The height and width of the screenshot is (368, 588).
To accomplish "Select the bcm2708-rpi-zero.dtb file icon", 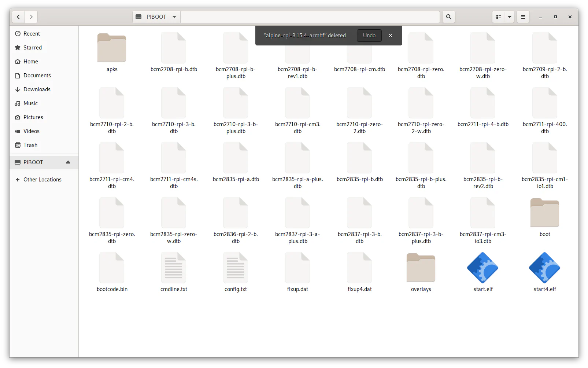I will point(421,48).
